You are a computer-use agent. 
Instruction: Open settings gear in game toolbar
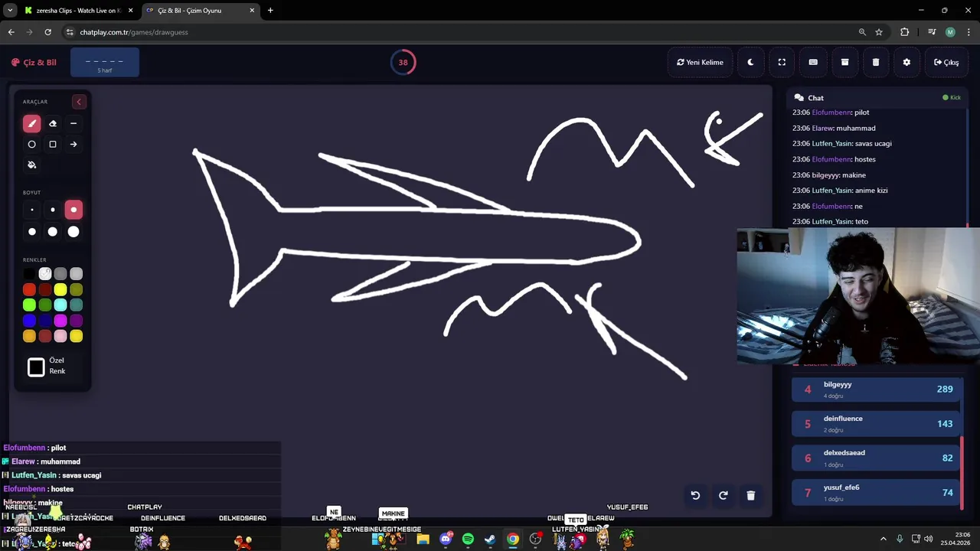[x=906, y=62]
